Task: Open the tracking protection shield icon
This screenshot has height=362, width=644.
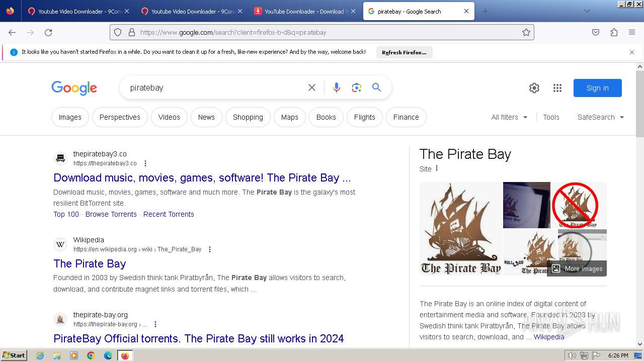Action: coord(118,32)
